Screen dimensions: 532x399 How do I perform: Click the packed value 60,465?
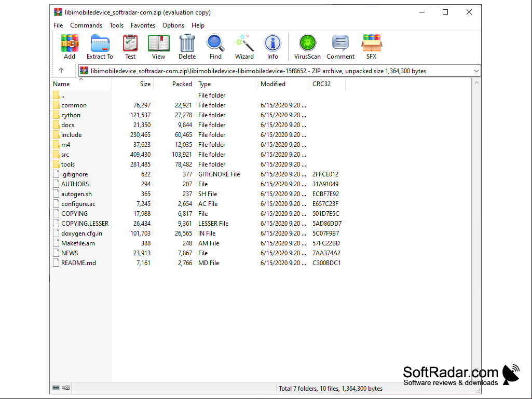tap(183, 135)
